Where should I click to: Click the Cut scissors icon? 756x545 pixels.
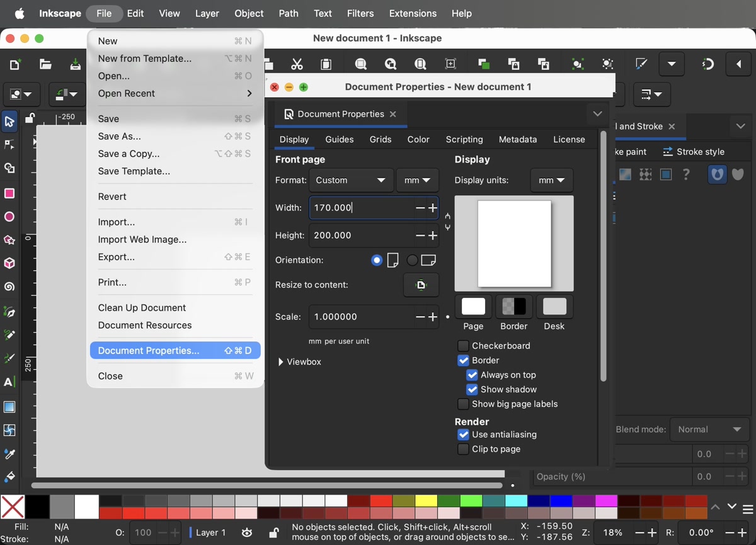(x=297, y=64)
